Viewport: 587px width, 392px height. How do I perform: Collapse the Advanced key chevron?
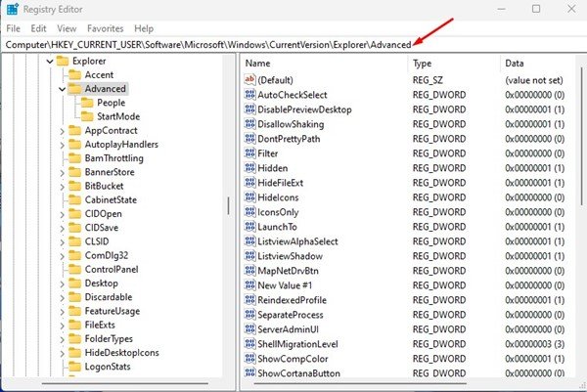click(63, 89)
